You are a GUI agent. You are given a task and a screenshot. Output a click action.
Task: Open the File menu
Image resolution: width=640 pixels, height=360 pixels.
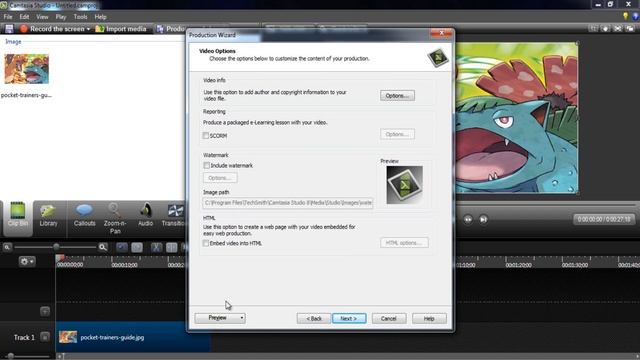pyautogui.click(x=8, y=17)
